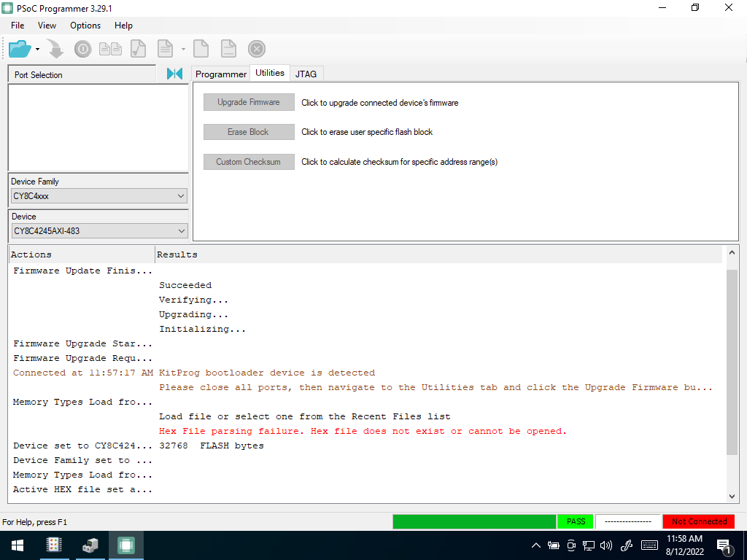Select the 'Succeeded' result line
747x560 pixels.
click(x=185, y=285)
